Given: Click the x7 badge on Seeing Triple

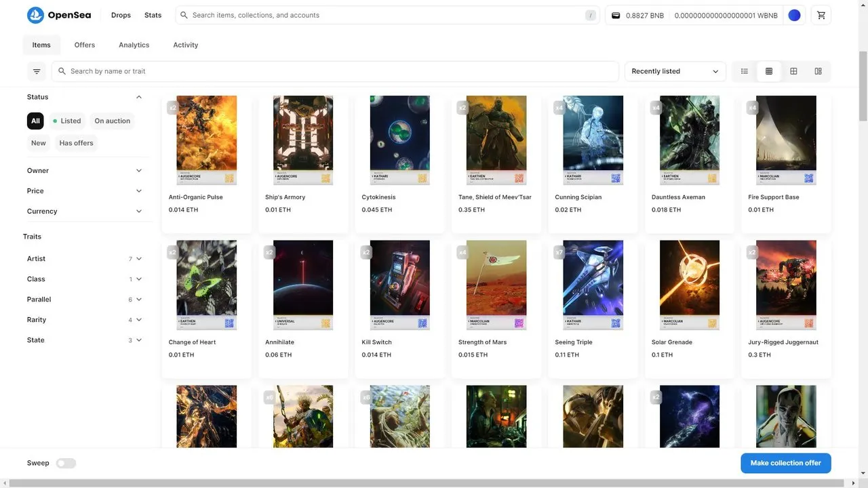Looking at the screenshot, I should [559, 253].
